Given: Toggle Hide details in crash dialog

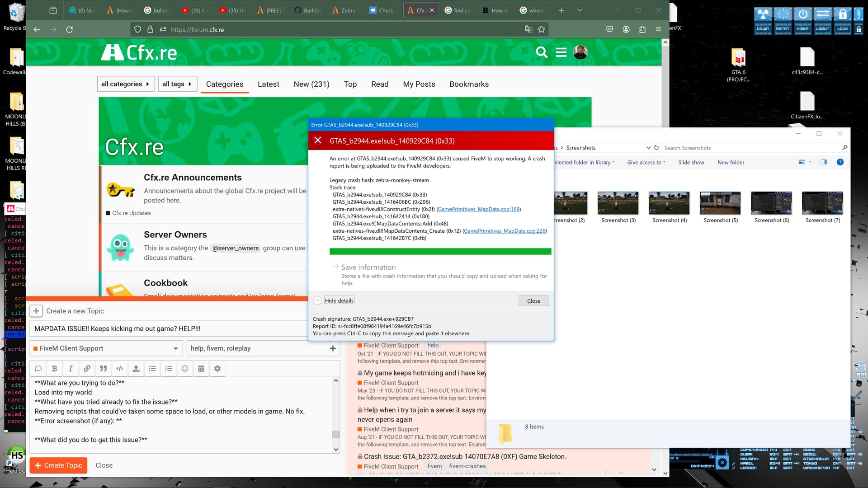Looking at the screenshot, I should coord(339,301).
